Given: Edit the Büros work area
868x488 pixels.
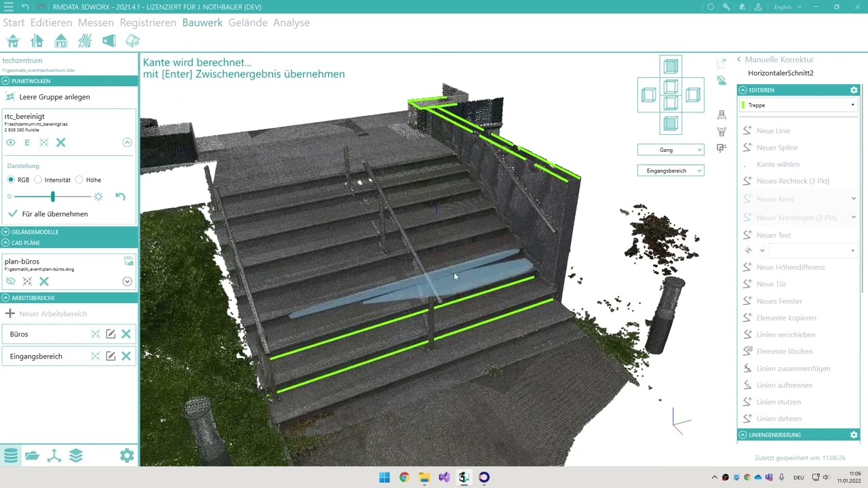Looking at the screenshot, I should (111, 334).
